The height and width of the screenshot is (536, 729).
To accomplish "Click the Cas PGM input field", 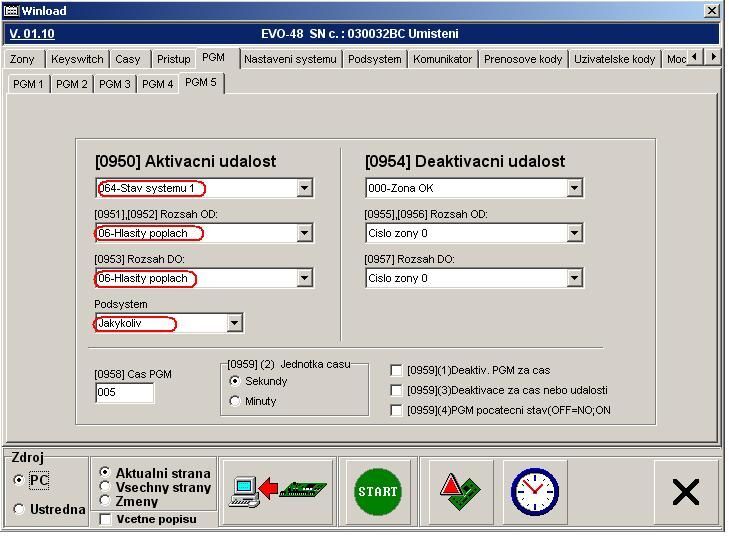I will pos(124,393).
